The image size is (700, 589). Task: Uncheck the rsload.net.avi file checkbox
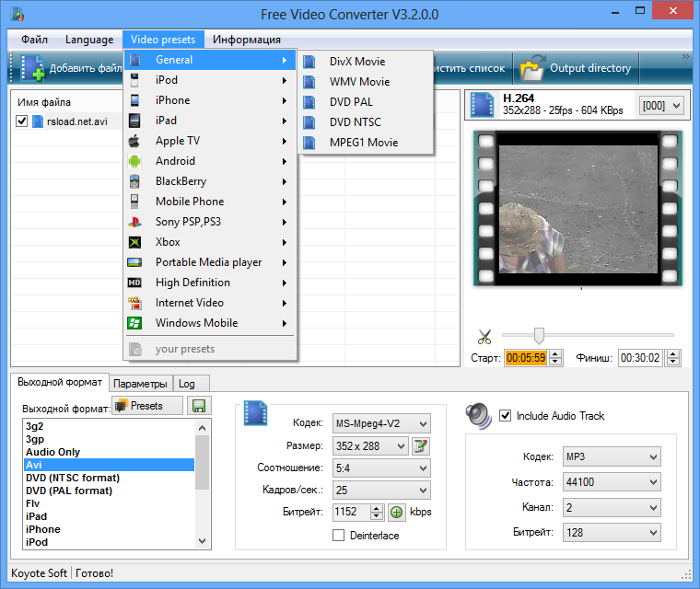21,121
